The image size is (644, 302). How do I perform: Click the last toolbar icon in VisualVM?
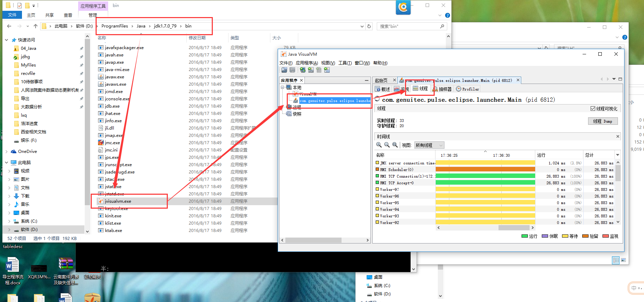pos(327,70)
